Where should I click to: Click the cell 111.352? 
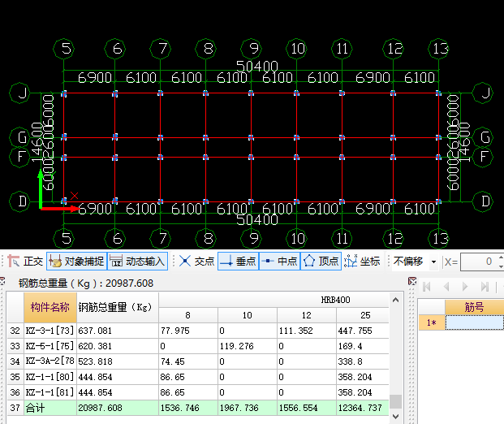306,331
